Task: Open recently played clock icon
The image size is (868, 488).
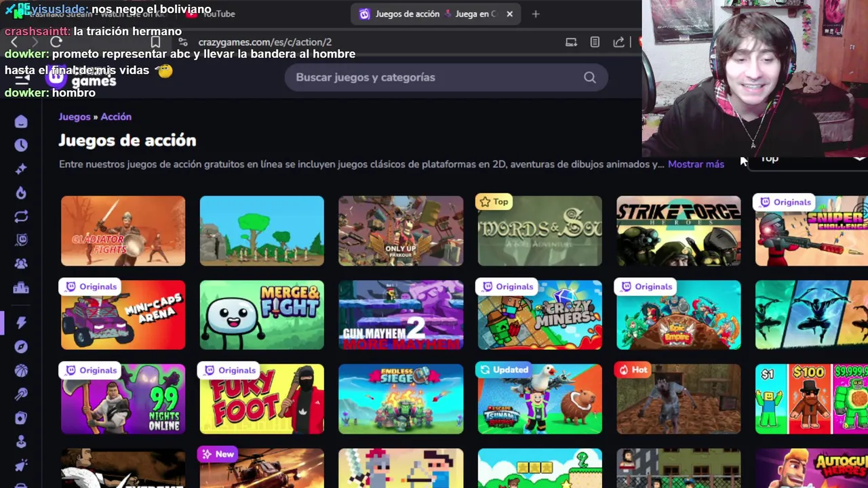Action: point(21,145)
